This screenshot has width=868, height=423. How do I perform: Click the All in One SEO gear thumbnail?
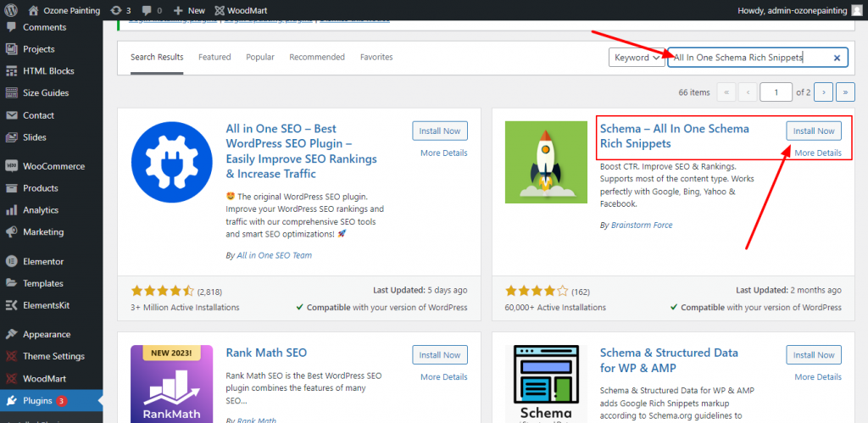(x=171, y=162)
